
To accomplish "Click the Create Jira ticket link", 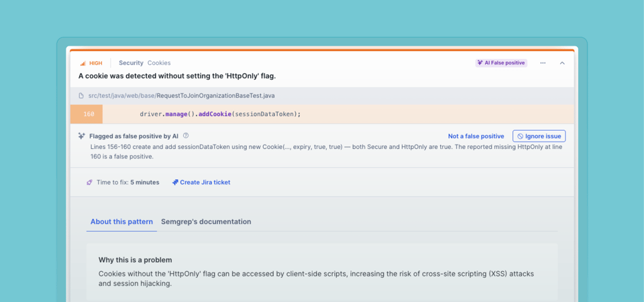I will 205,183.
